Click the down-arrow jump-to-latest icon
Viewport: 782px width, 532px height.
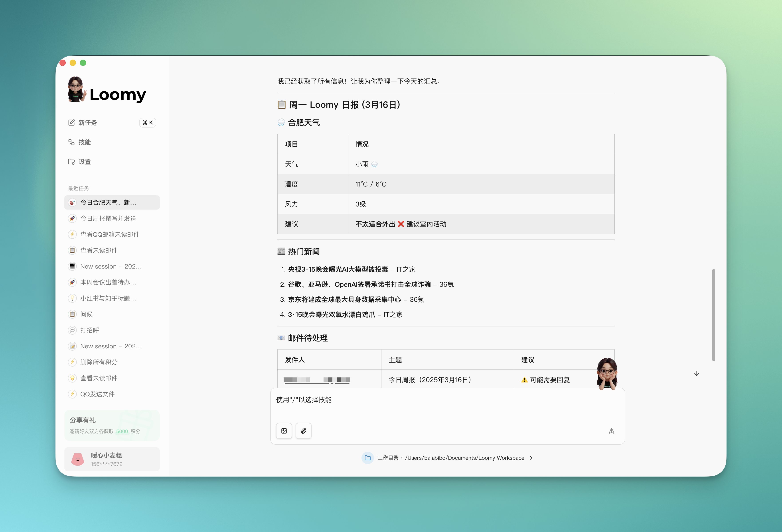click(x=697, y=374)
